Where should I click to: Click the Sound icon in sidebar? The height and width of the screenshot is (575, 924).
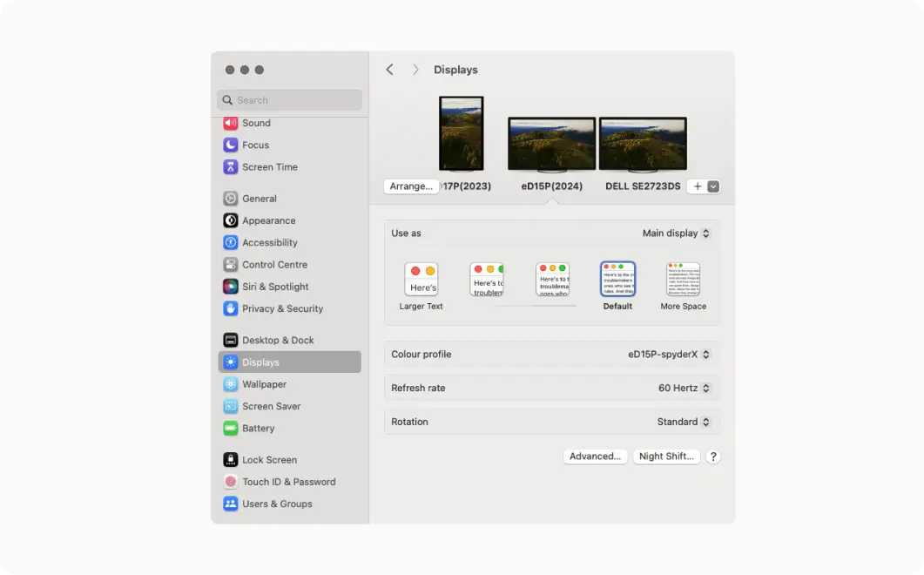[x=231, y=123]
